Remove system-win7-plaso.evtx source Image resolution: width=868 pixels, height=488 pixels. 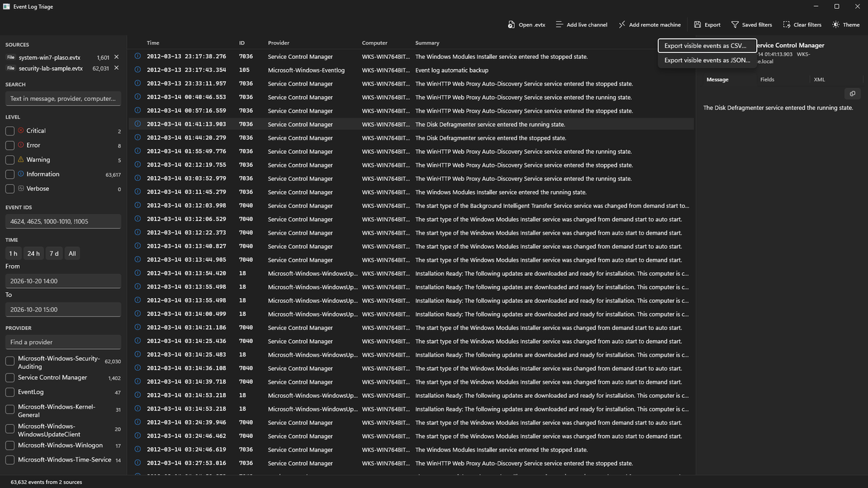117,58
